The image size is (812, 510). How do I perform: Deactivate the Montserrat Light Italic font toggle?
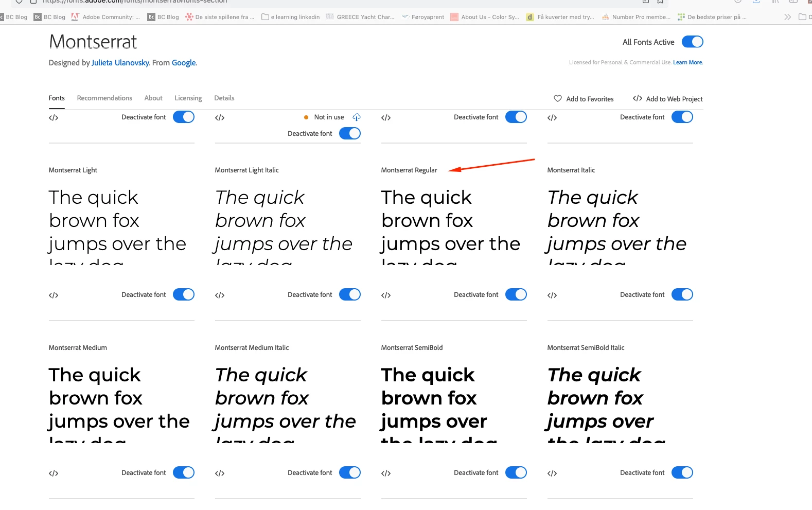[350, 294]
